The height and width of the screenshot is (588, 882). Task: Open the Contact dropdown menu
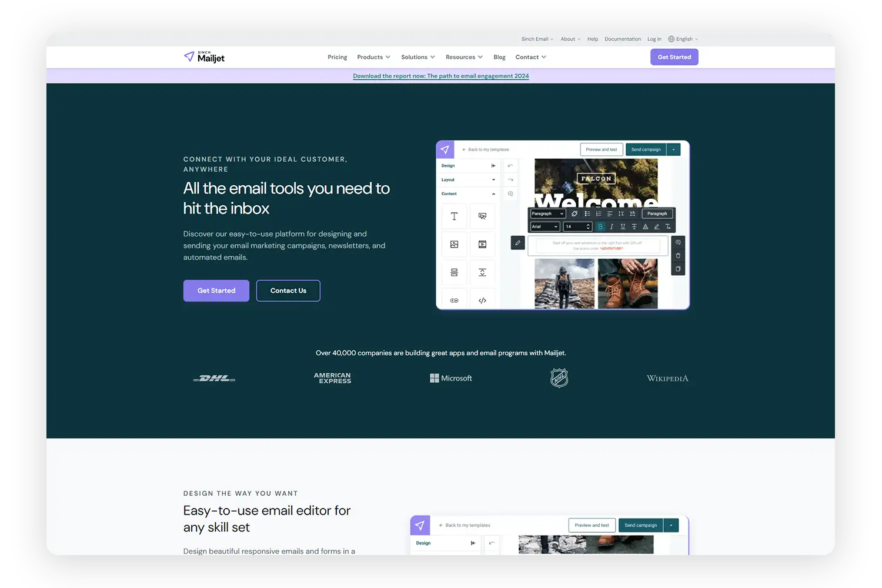(x=531, y=57)
